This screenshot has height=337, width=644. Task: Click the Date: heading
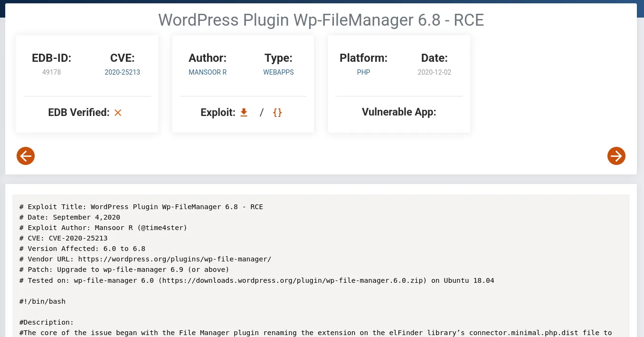tap(434, 58)
